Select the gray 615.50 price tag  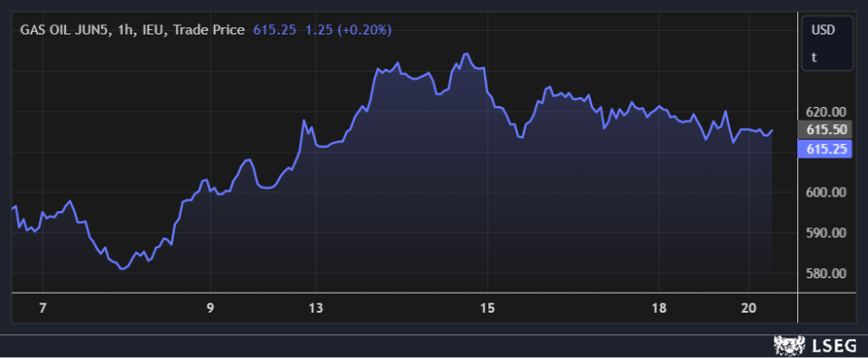825,130
